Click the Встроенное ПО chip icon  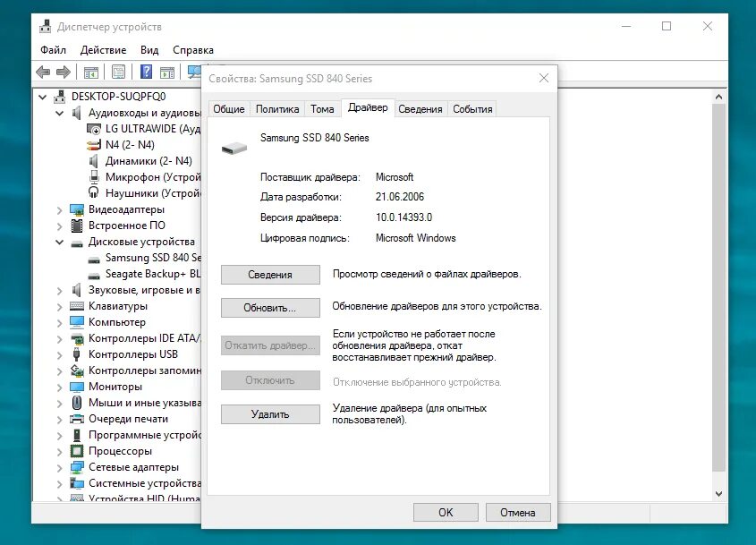tap(77, 226)
